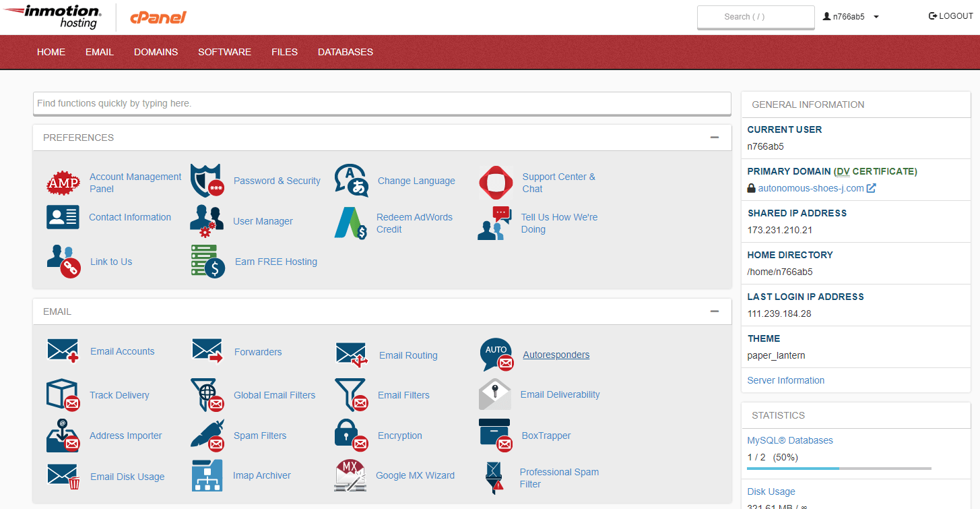The height and width of the screenshot is (509, 980).
Task: Open the Email Accounts manager
Action: click(122, 351)
